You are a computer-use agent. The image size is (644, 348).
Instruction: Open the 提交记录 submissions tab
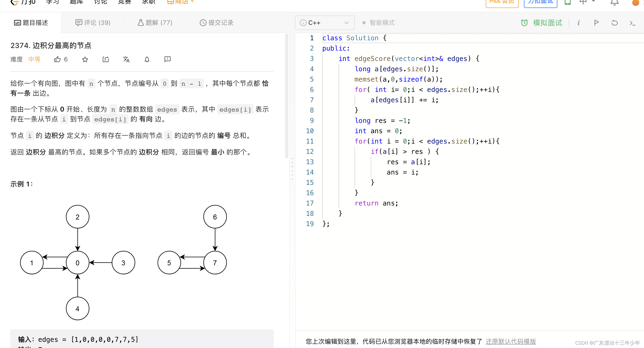[x=217, y=23]
